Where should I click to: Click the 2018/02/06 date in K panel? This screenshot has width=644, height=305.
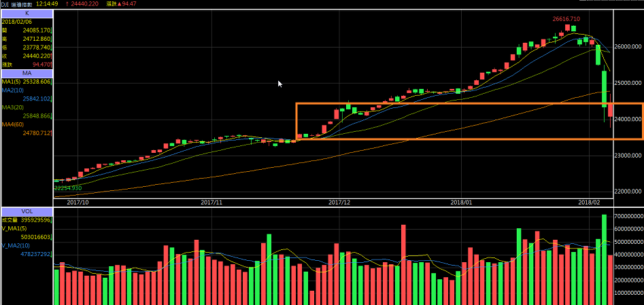coord(17,22)
